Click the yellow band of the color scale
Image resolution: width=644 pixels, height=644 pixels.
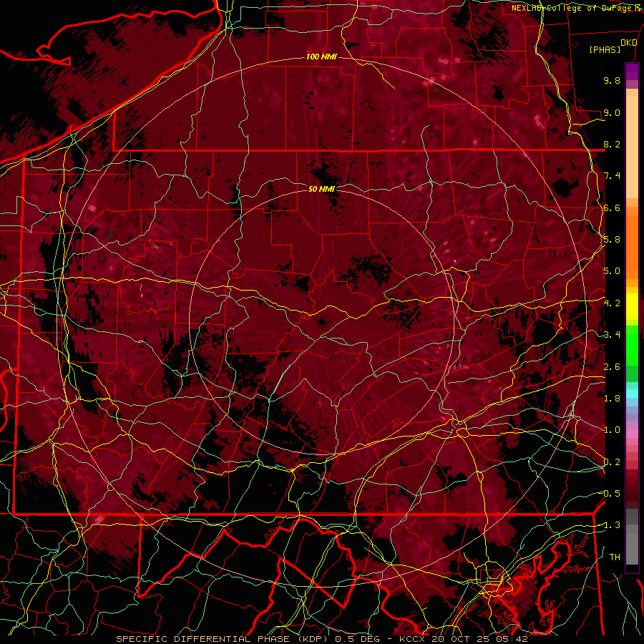click(632, 306)
